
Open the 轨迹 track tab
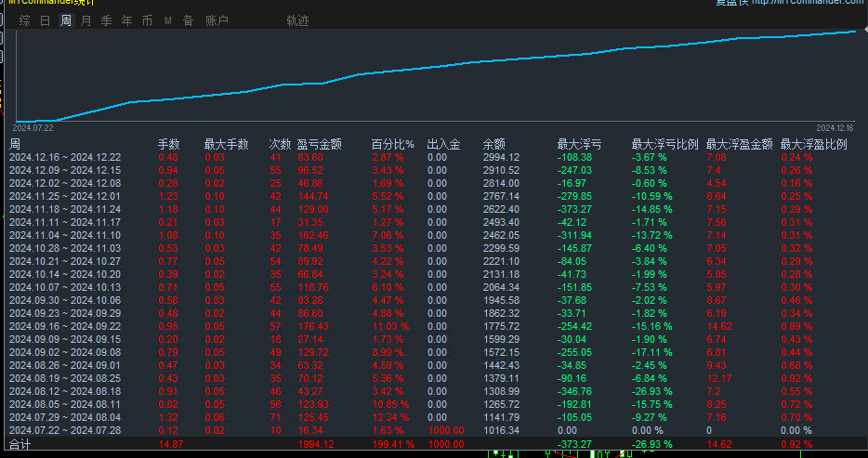pyautogui.click(x=297, y=21)
